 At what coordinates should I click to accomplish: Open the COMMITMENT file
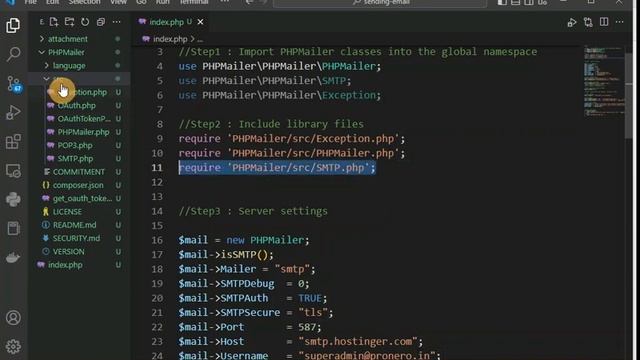click(78, 172)
